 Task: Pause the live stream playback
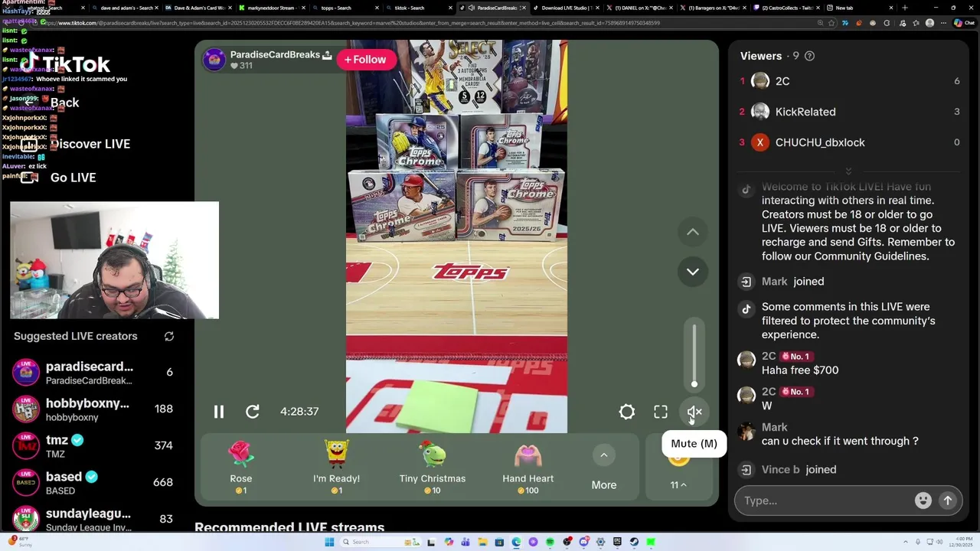click(x=219, y=412)
